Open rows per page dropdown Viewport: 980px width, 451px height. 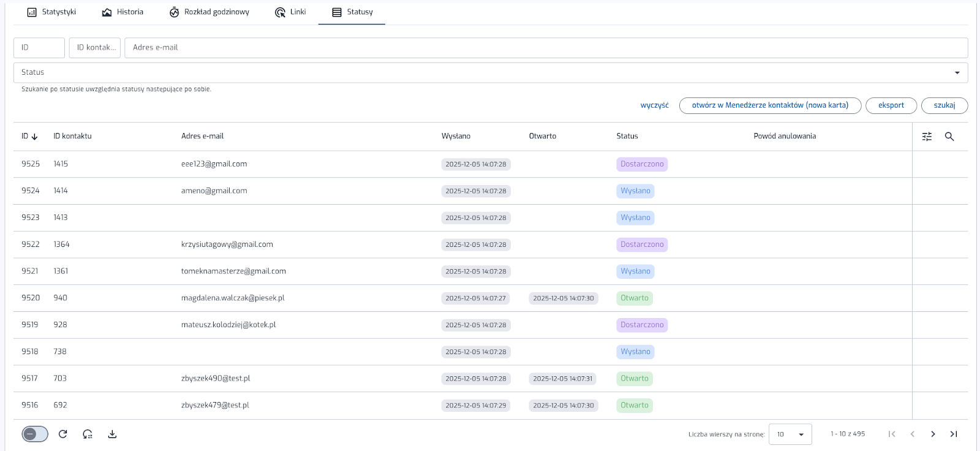[x=790, y=434]
